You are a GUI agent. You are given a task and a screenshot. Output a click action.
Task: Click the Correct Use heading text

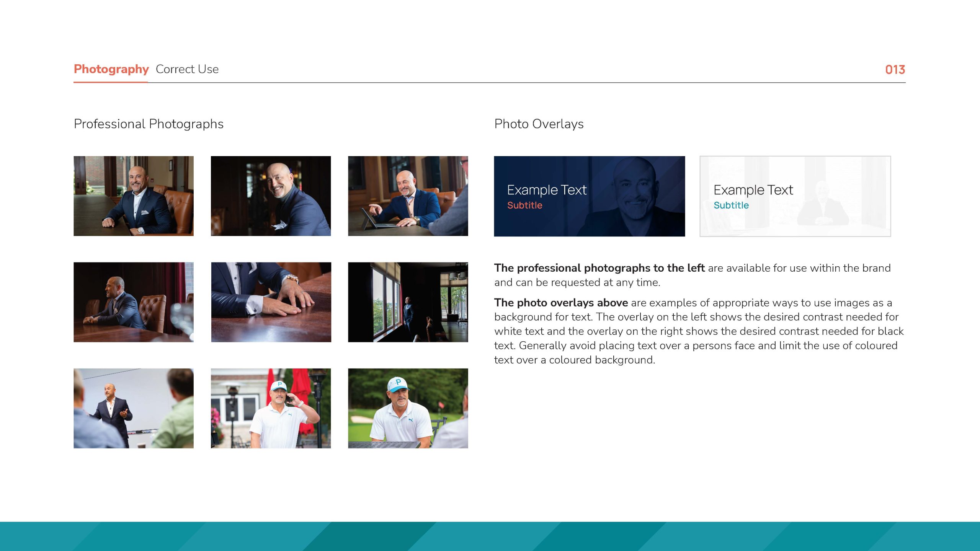[187, 69]
